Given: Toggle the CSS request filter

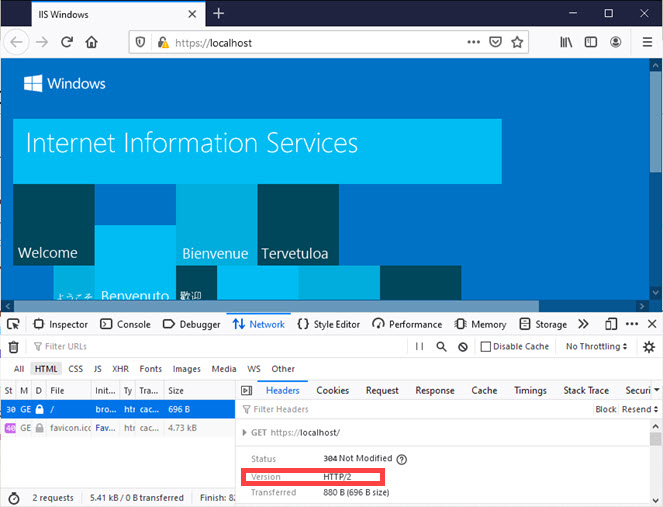Looking at the screenshot, I should click(76, 369).
